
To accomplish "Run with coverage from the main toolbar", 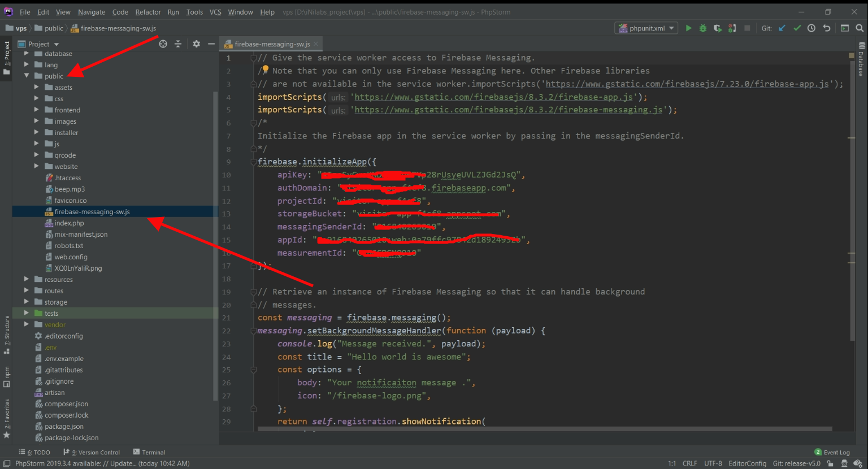I will click(x=718, y=28).
